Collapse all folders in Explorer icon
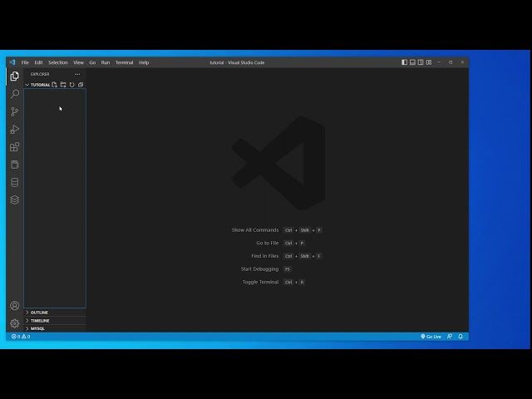The width and height of the screenshot is (532, 399). 81,85
